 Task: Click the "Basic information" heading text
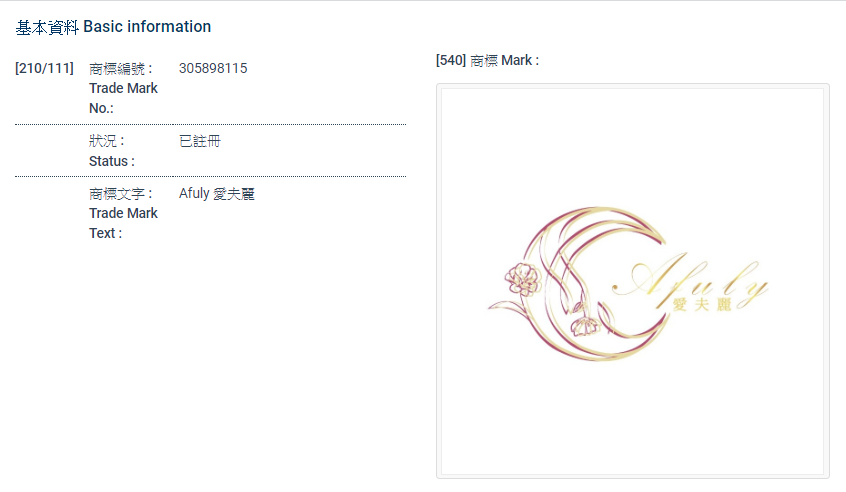pyautogui.click(x=147, y=27)
